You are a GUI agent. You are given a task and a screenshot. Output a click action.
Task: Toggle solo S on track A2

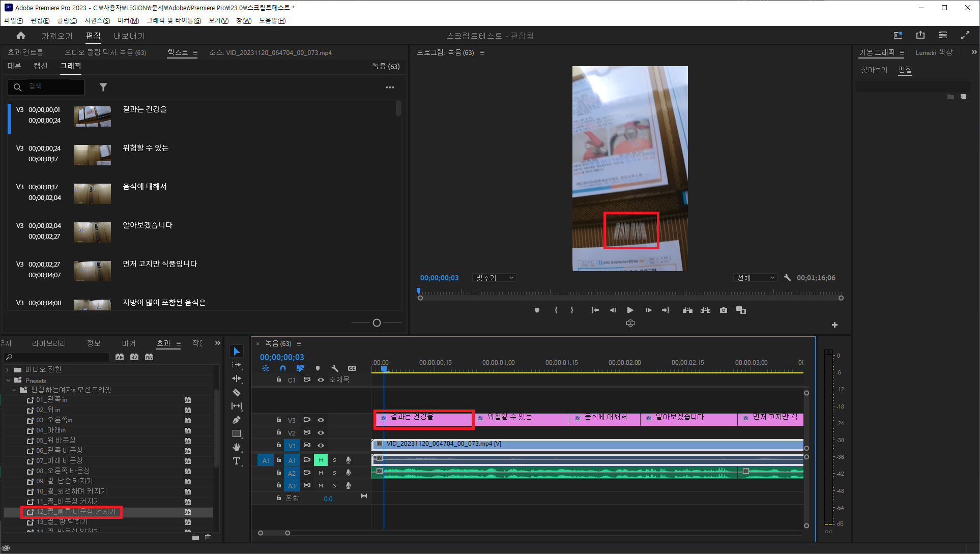(334, 473)
